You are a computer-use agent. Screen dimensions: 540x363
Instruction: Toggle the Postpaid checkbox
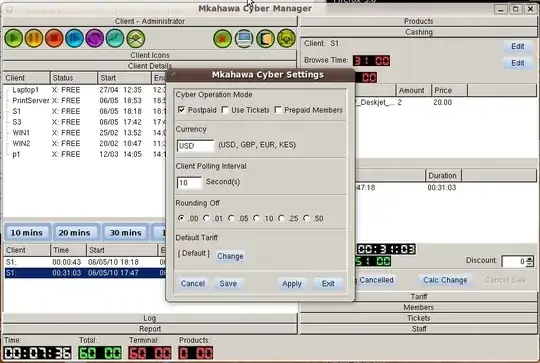click(181, 110)
